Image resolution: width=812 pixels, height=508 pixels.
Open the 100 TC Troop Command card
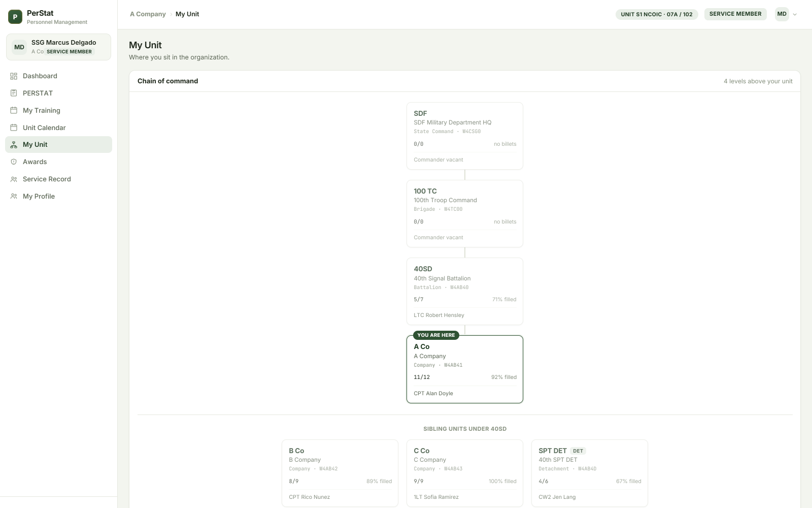pyautogui.click(x=465, y=214)
